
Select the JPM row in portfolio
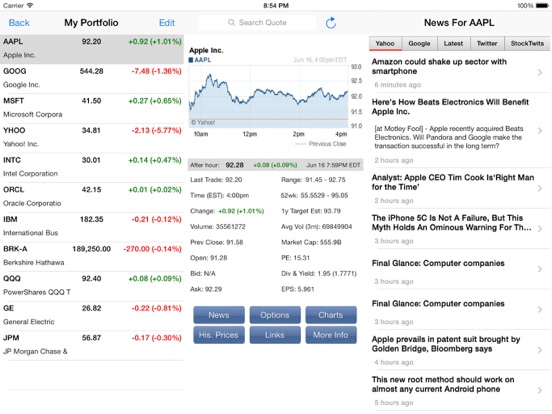92,345
